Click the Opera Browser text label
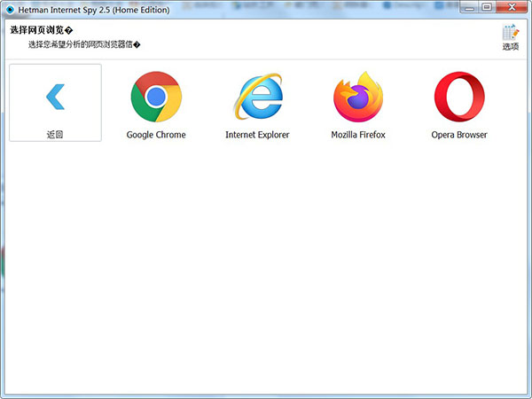The image size is (532, 399). click(459, 135)
